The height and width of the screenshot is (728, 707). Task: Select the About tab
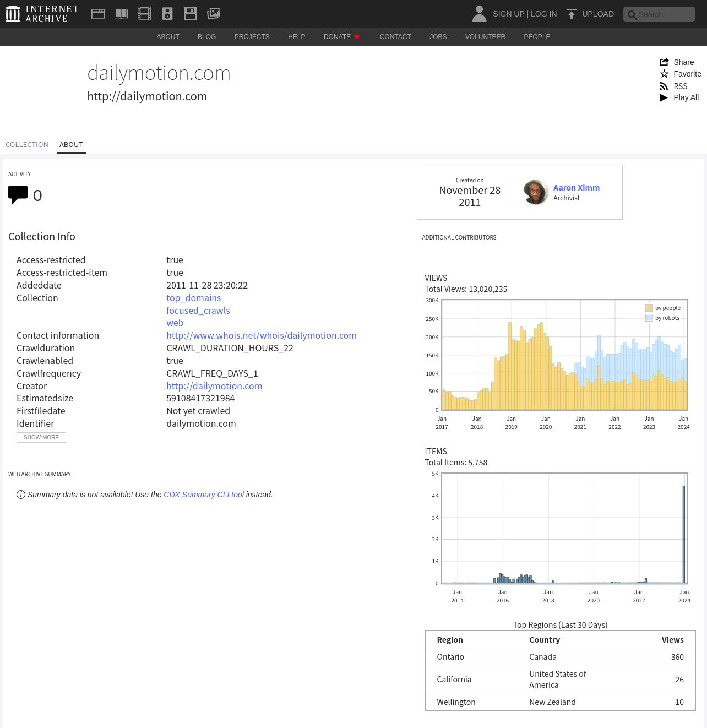72,144
